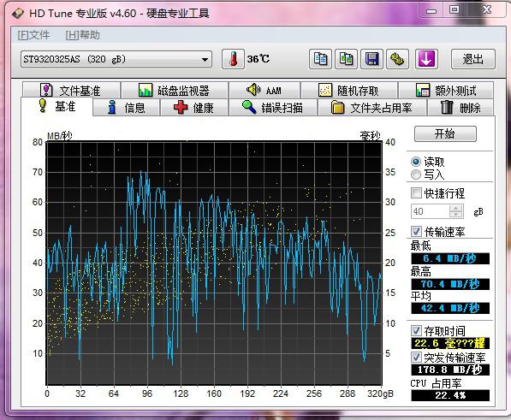
Task: Click the 退出 button
Action: tap(473, 59)
